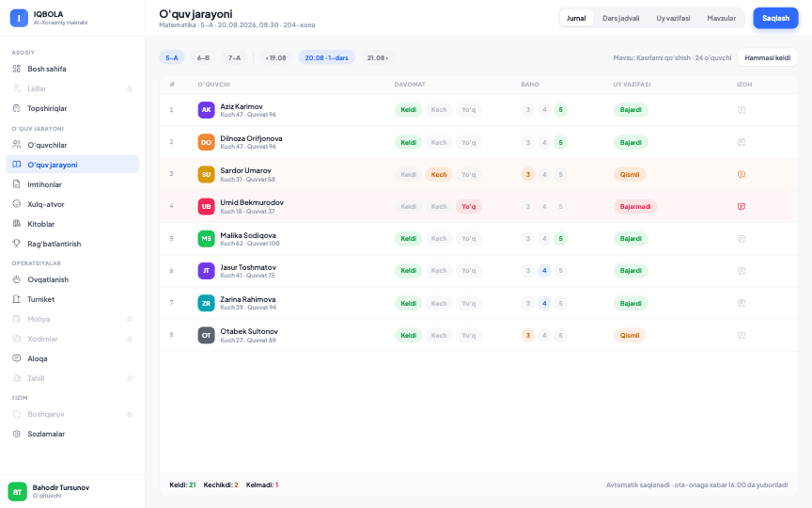The height and width of the screenshot is (508, 812).
Task: Click the Turniket gate icon
Action: tap(17, 299)
